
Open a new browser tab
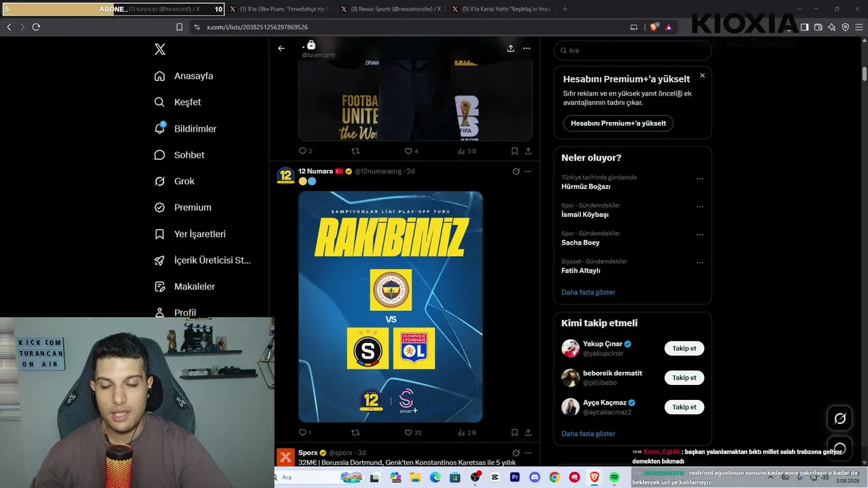[565, 9]
